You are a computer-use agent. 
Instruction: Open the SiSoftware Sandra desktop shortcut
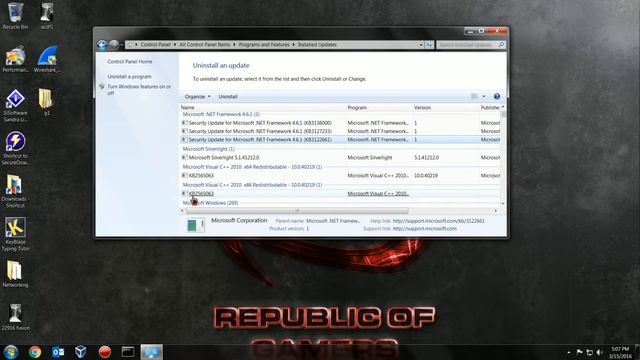[15, 105]
